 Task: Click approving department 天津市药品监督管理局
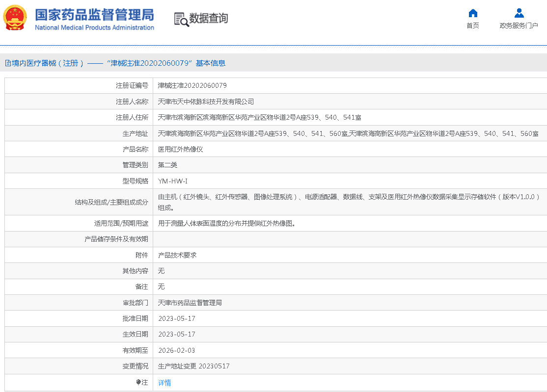[190, 303]
